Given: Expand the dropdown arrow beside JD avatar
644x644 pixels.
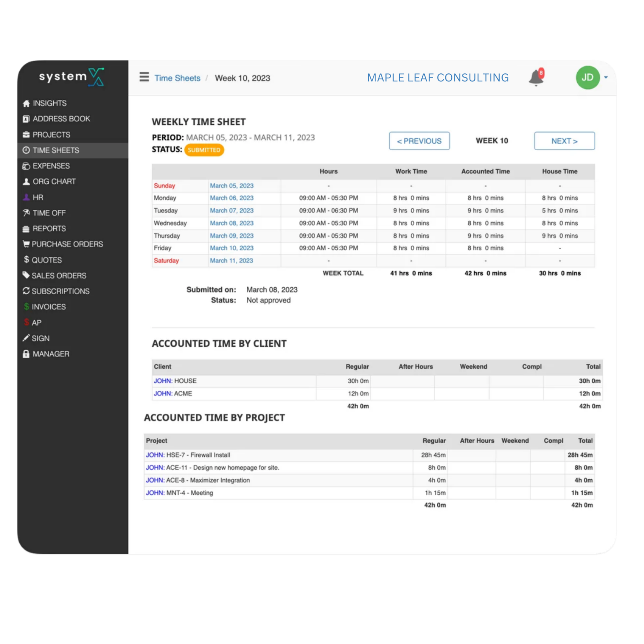Looking at the screenshot, I should 606,78.
